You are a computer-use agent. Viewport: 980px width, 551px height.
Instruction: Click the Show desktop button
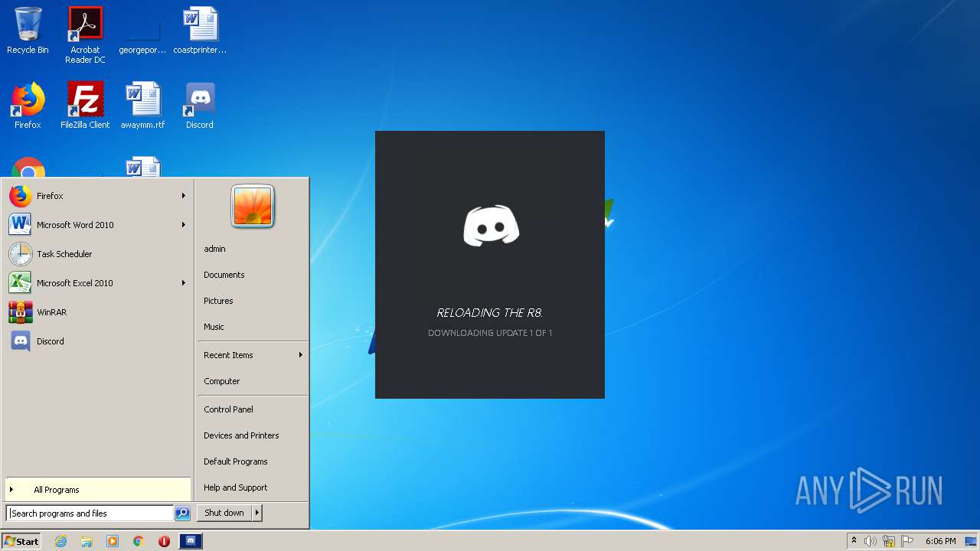972,541
